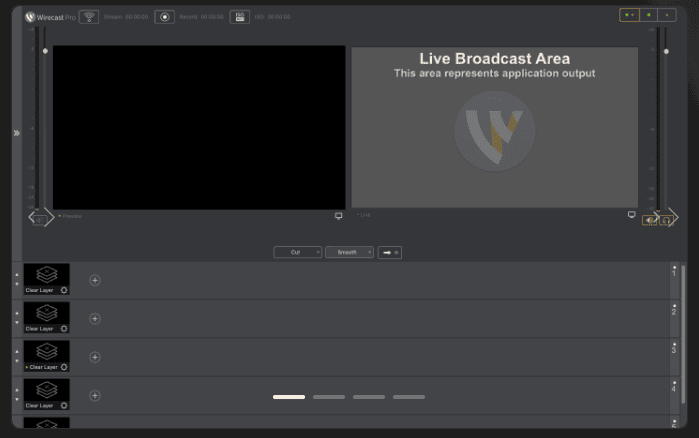Open gear settings on layer 2 Clear Layer

pyautogui.click(x=64, y=329)
